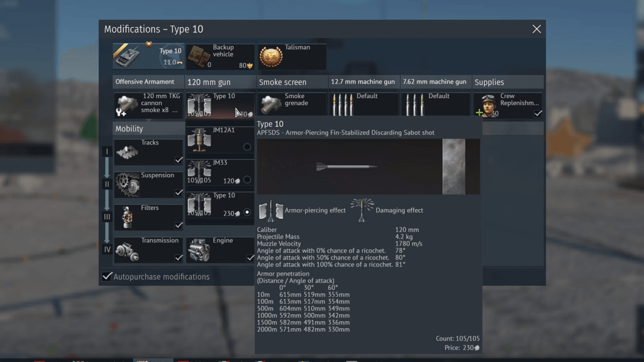
Task: Open the Supplies header
Action: coord(508,82)
